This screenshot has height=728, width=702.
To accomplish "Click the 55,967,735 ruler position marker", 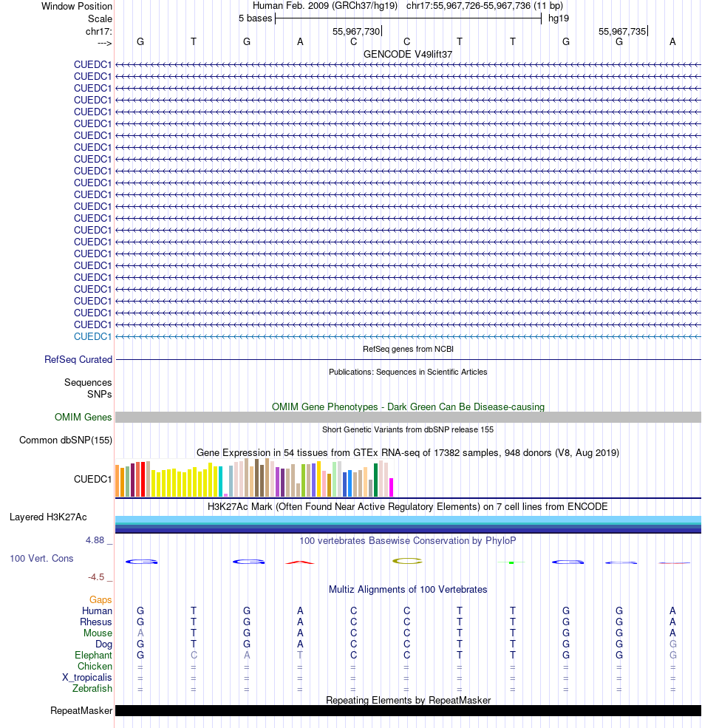I will point(623,31).
